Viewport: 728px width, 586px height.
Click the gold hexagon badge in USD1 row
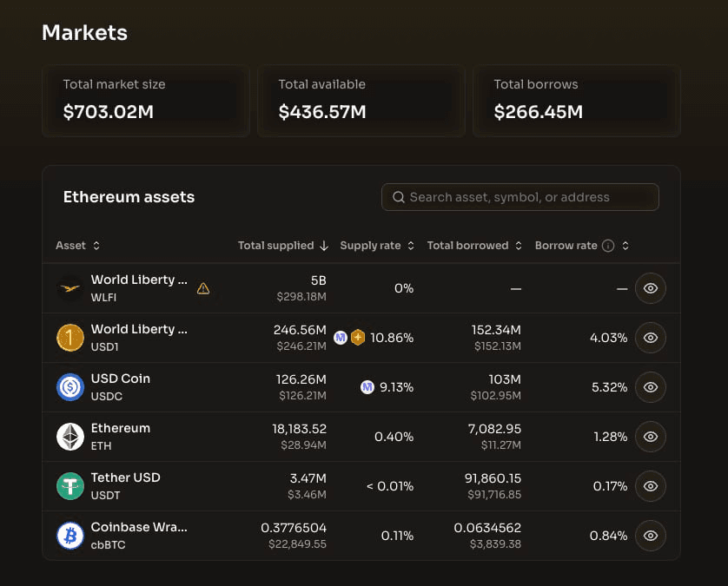(x=358, y=338)
